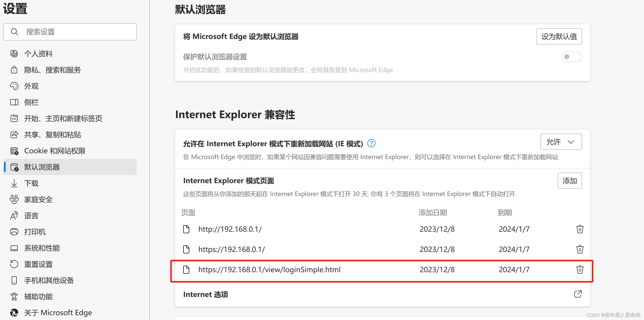Open Internet 选项 external link icon

coord(578,294)
